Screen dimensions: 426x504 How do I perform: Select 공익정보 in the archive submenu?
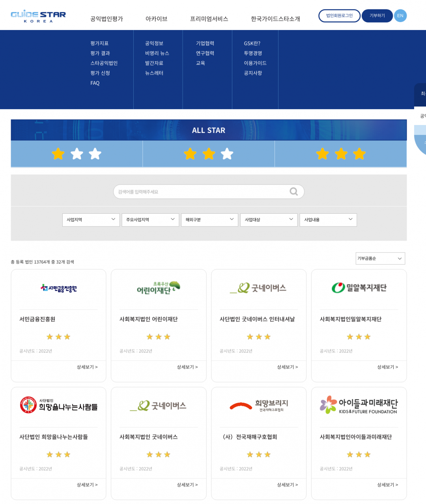(x=154, y=43)
